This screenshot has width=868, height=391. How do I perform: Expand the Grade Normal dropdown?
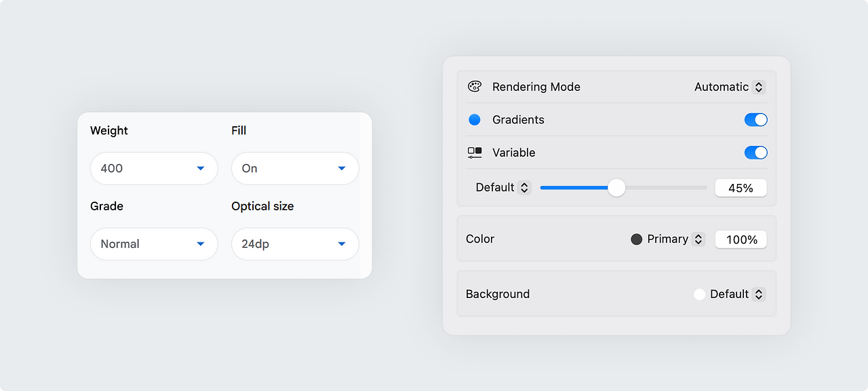click(x=154, y=244)
